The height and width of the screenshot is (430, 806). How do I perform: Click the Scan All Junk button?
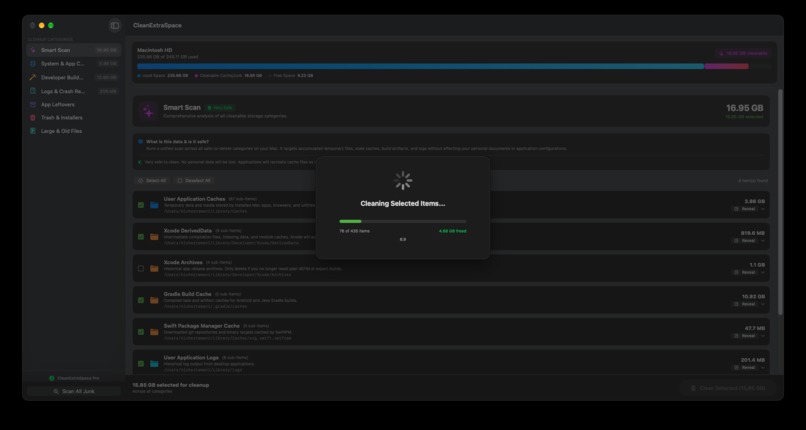pos(74,391)
